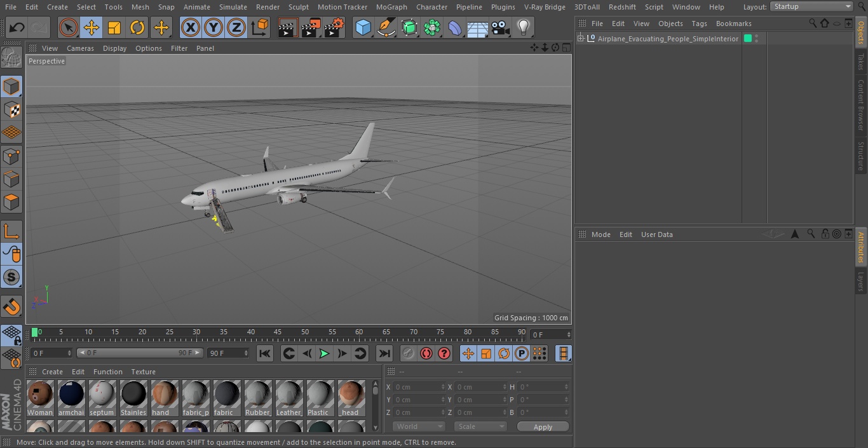Switch to Points mode
The height and width of the screenshot is (448, 868).
(x=11, y=156)
